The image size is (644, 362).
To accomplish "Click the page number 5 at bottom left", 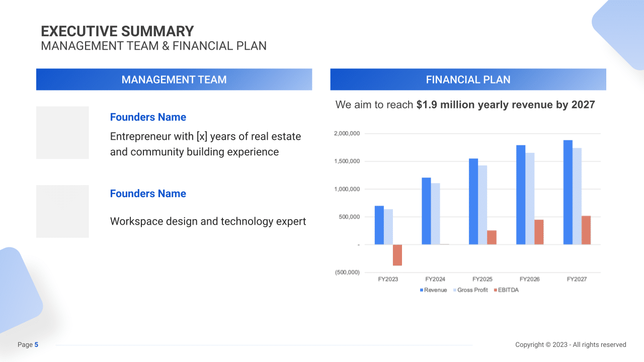I will pos(35,344).
